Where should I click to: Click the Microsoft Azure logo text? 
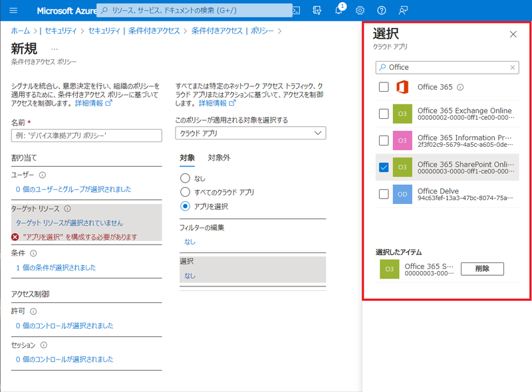pos(66,11)
